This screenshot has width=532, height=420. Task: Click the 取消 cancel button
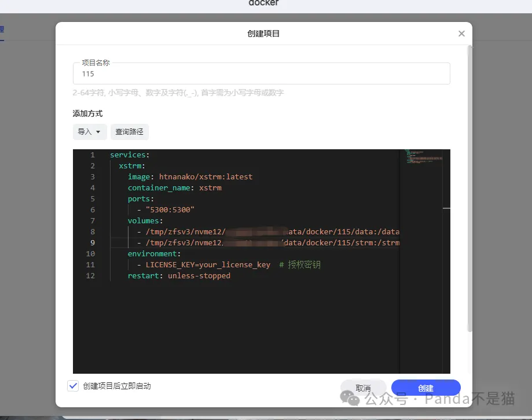[x=363, y=388]
